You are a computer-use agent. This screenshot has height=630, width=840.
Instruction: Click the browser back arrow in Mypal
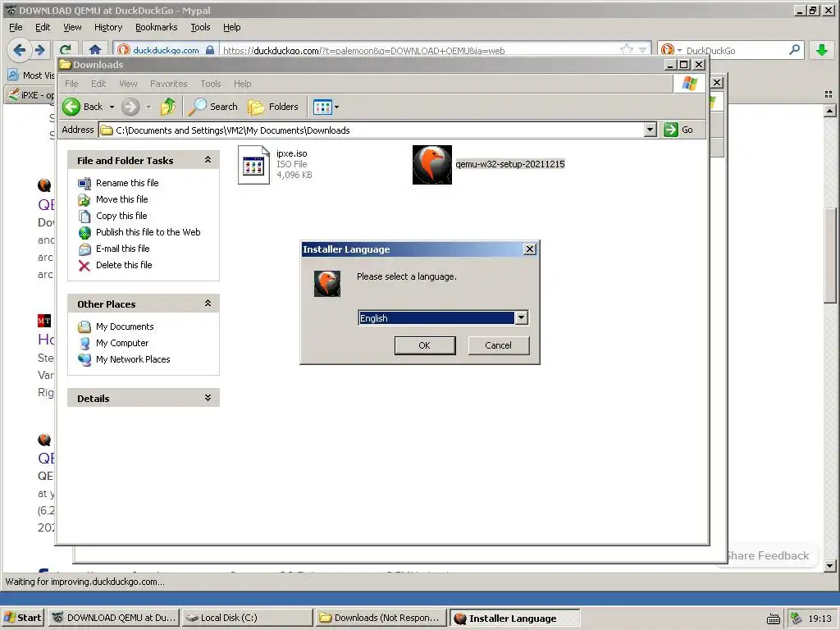pyautogui.click(x=20, y=50)
